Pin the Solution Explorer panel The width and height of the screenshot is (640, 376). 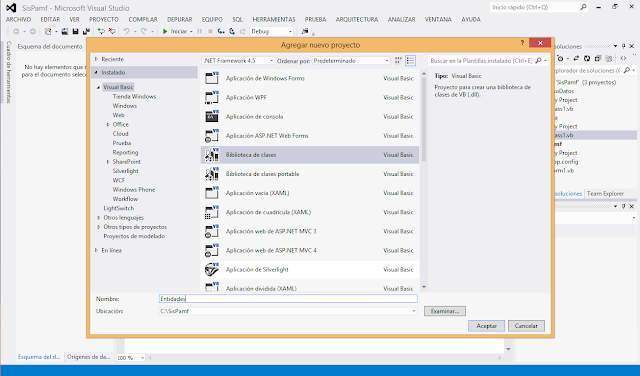623,46
